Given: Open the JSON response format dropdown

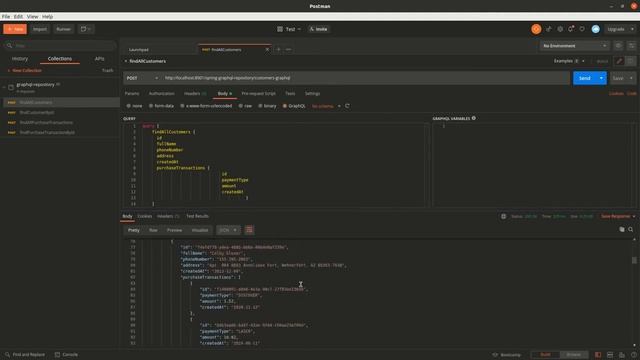Looking at the screenshot, I should pyautogui.click(x=228, y=230).
